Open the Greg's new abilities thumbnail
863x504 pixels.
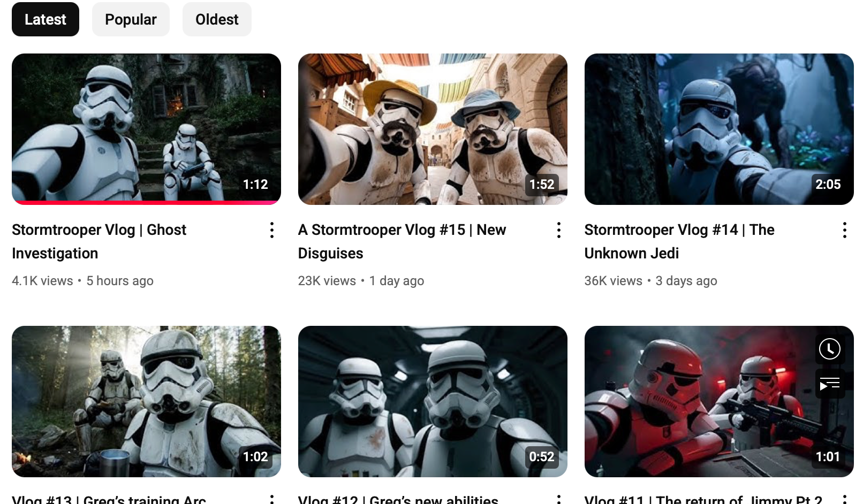pos(433,401)
